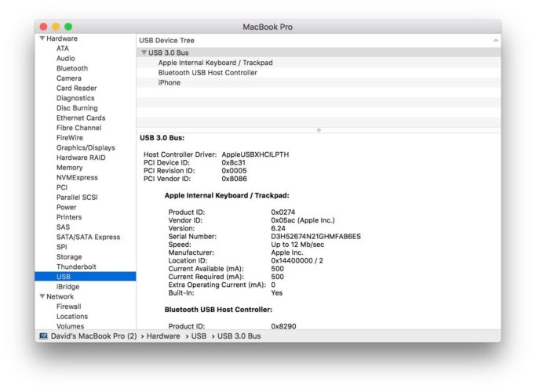Image resolution: width=536 pixels, height=392 pixels.
Task: Open Power information
Action: click(67, 207)
